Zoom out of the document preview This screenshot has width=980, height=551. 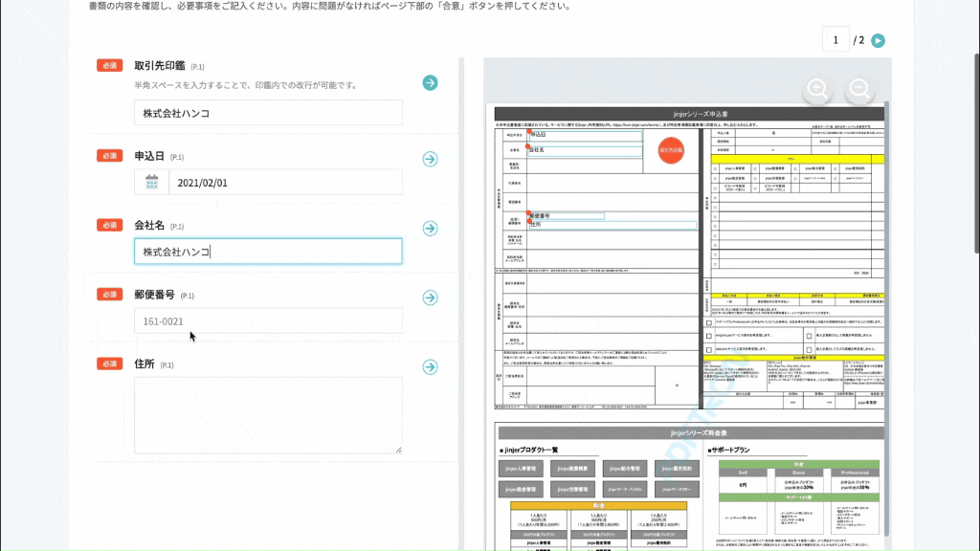coord(858,90)
